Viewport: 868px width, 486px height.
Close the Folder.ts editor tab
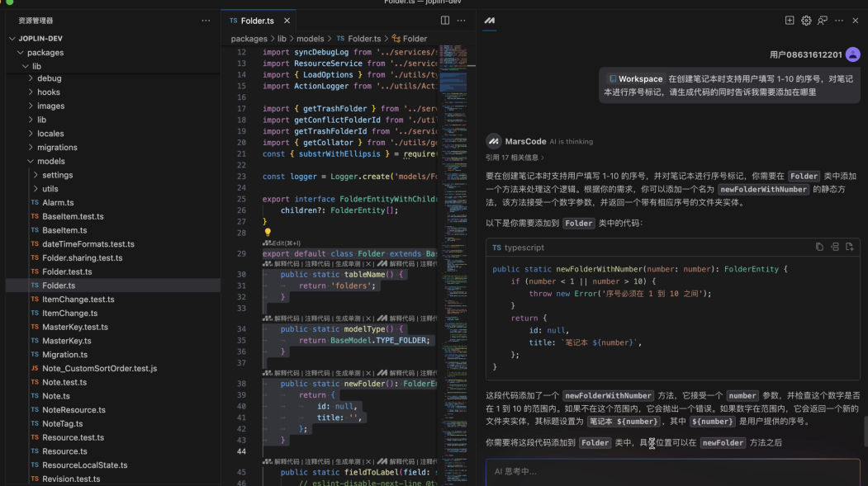point(287,21)
